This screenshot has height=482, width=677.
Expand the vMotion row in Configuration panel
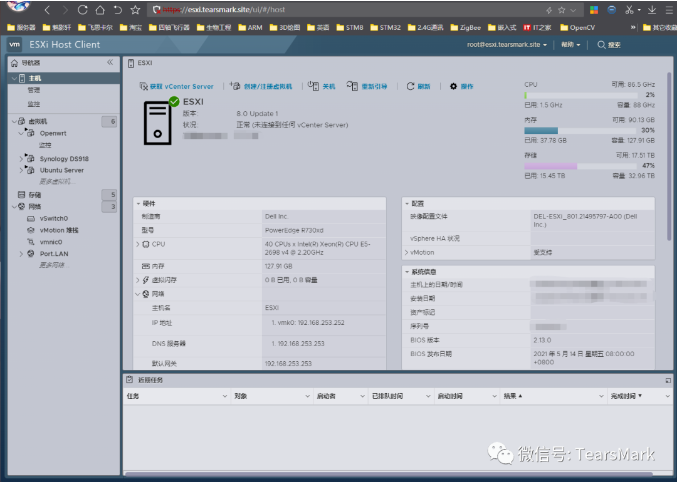click(406, 252)
